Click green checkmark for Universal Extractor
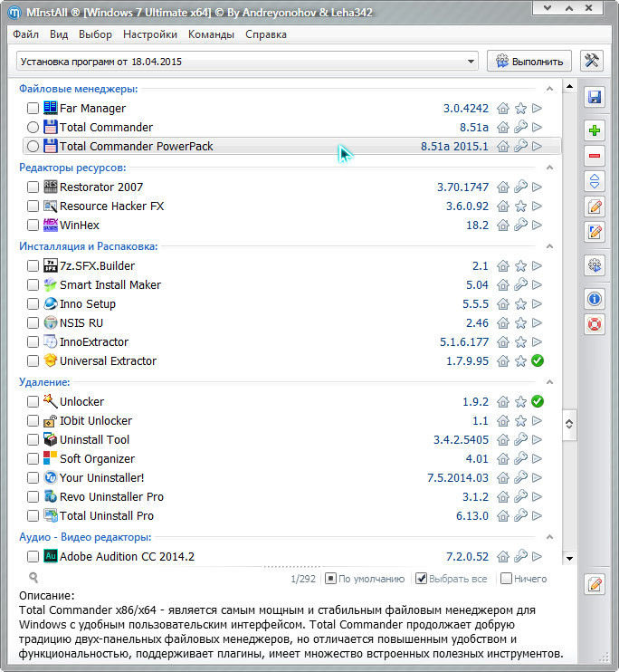This screenshot has width=619, height=672. coord(538,360)
